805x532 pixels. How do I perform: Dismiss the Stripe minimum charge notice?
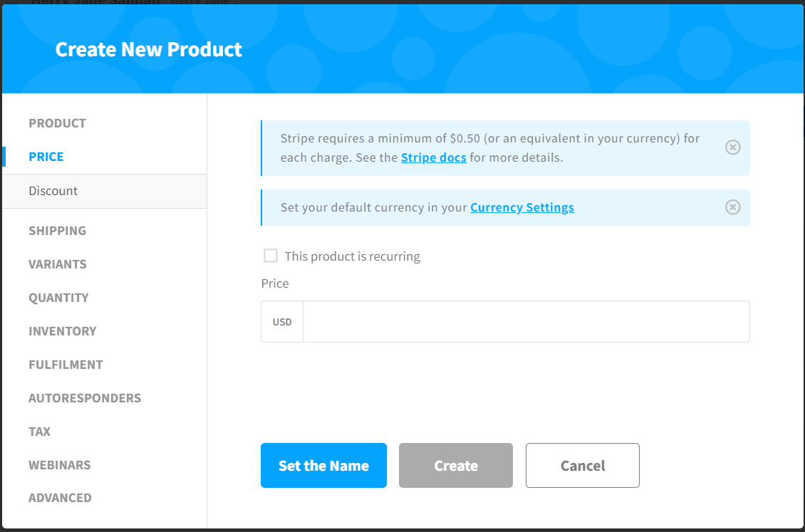pos(732,147)
